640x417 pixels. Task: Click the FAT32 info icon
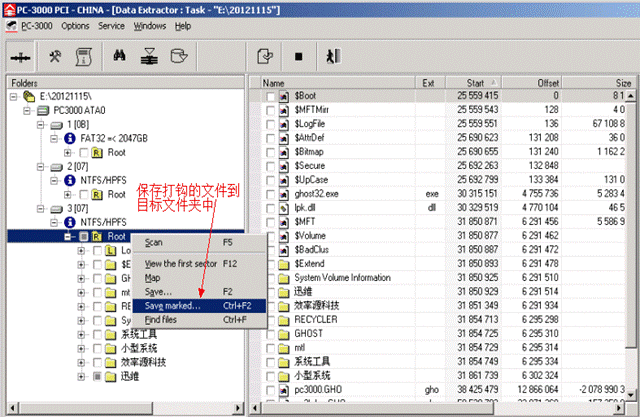coord(70,139)
